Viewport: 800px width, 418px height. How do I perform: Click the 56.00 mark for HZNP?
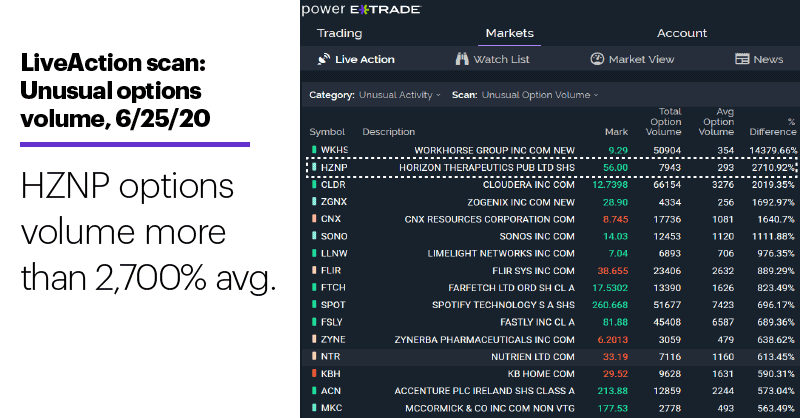615,167
